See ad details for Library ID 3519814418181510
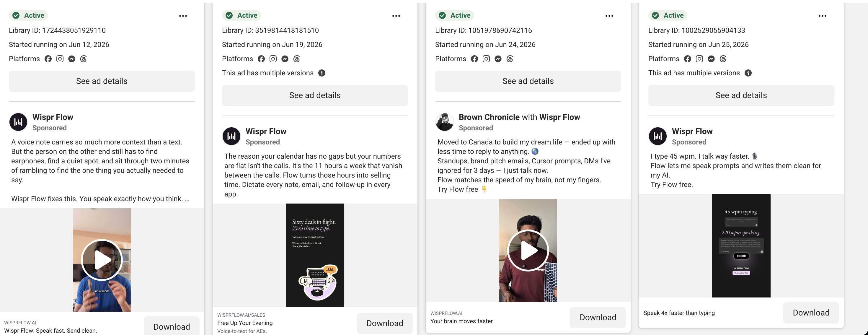 point(315,95)
